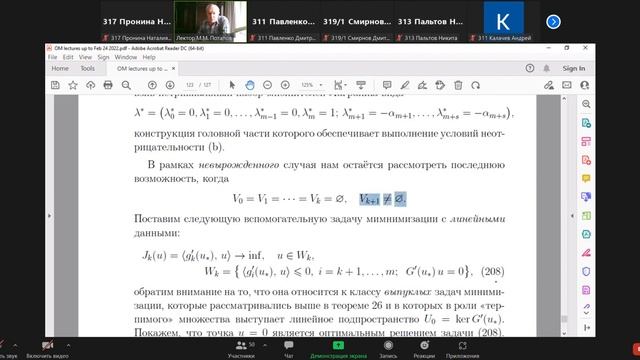Image resolution: width=640 pixels, height=360 pixels.
Task: Open the Create PDF tool in right pane
Action: 586,160
